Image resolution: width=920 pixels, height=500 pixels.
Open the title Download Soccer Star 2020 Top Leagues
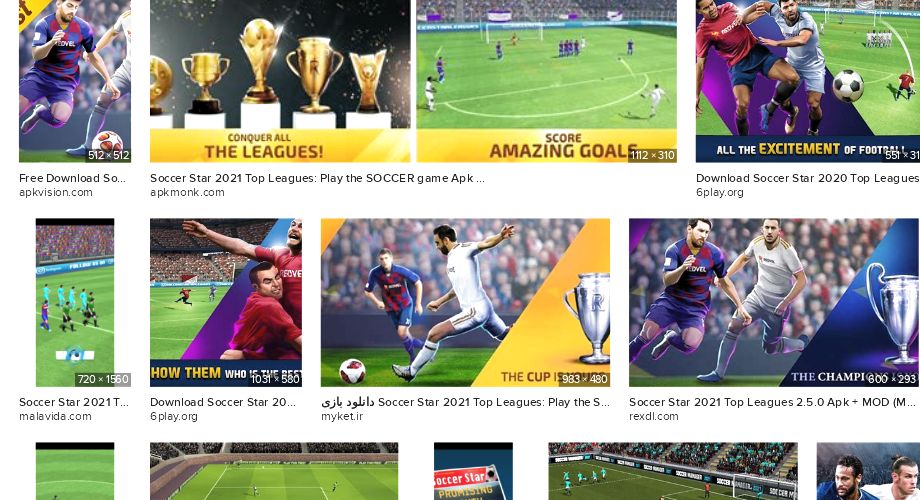[x=807, y=178]
